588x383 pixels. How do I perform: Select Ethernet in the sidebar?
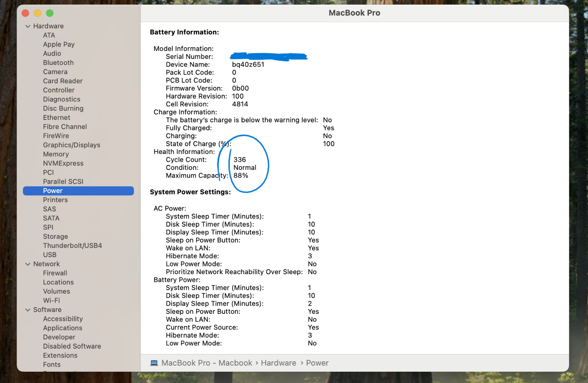click(57, 118)
